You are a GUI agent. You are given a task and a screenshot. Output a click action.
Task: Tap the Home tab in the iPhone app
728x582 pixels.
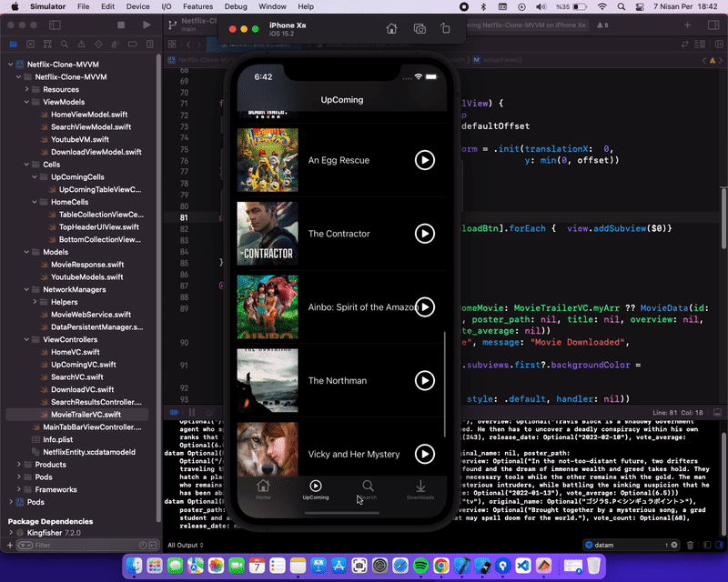coord(263,489)
